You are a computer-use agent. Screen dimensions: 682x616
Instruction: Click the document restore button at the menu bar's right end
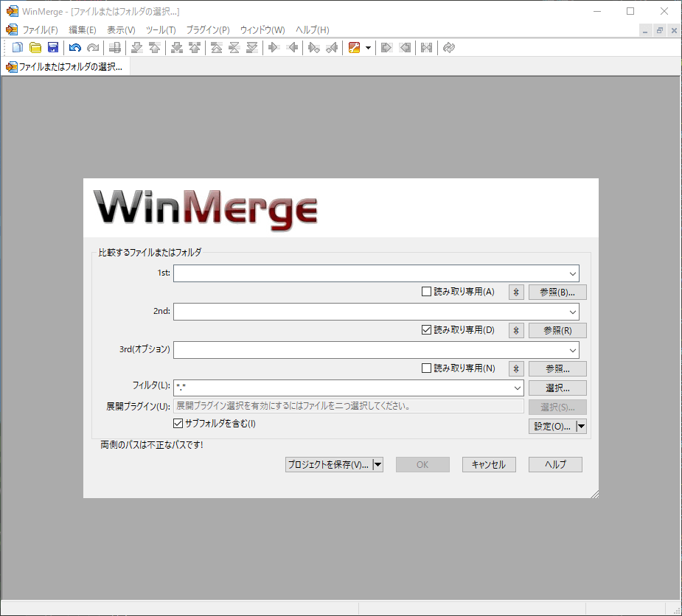660,30
